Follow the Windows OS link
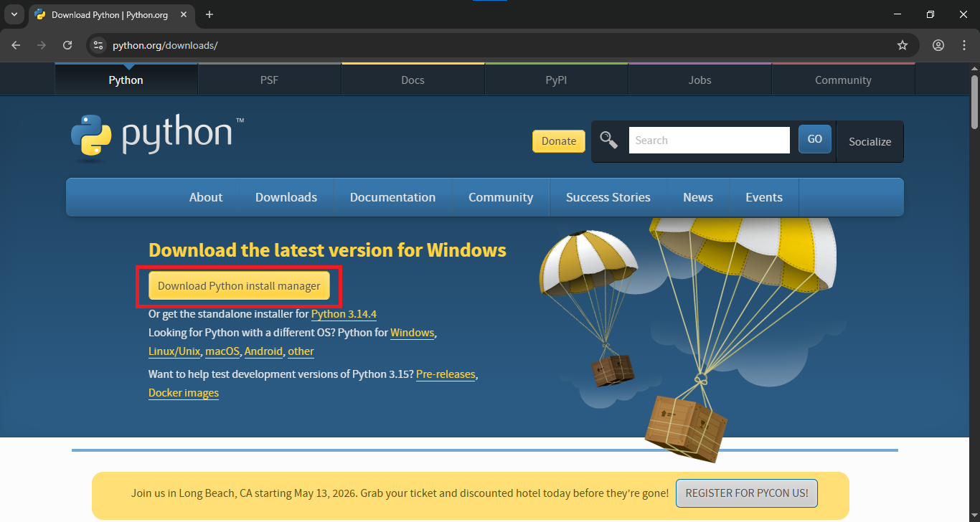 click(x=413, y=333)
